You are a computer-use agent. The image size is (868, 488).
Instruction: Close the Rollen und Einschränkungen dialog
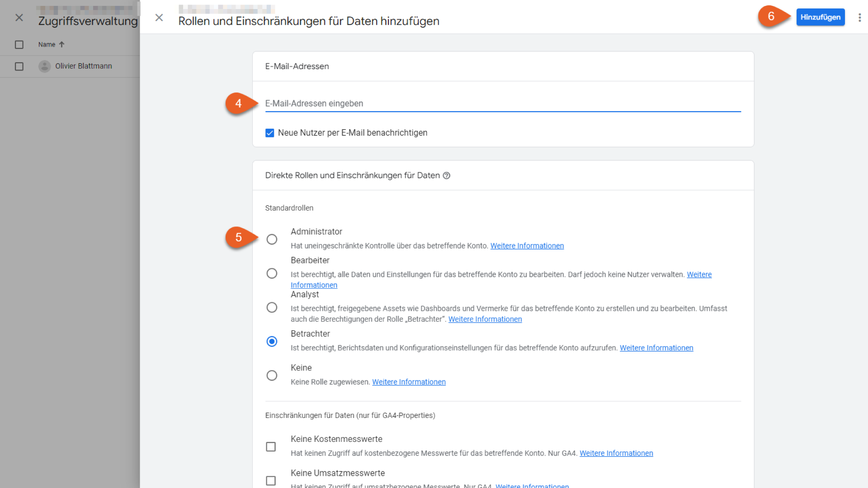[x=159, y=18]
